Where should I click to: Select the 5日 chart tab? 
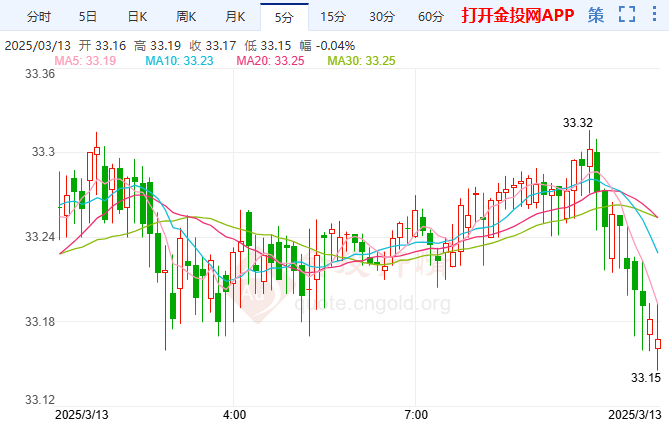(x=87, y=17)
